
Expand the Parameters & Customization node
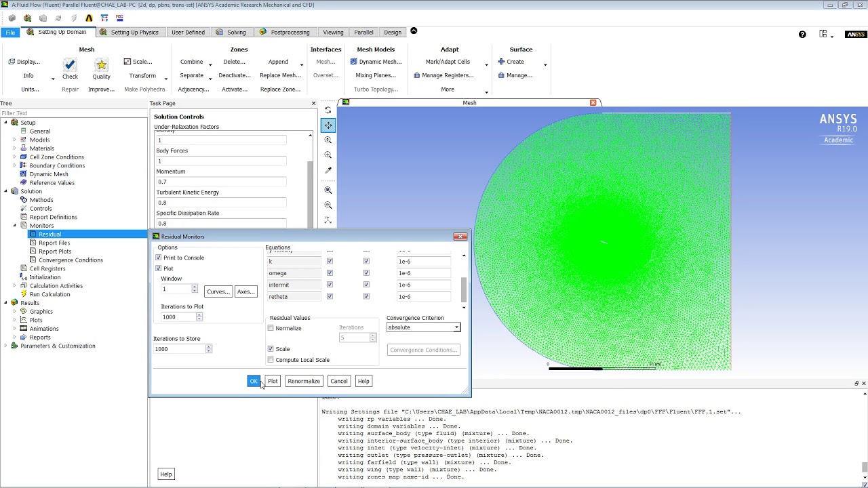click(6, 346)
